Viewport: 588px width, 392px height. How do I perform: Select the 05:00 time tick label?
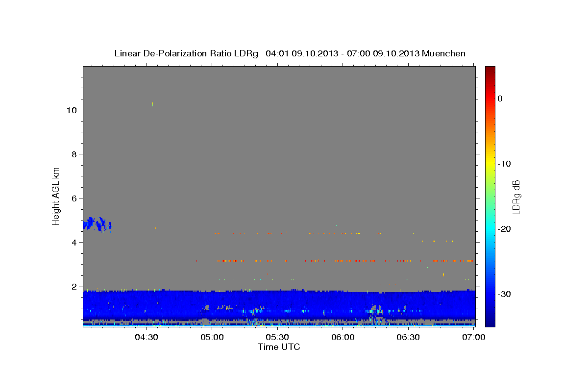click(x=212, y=337)
